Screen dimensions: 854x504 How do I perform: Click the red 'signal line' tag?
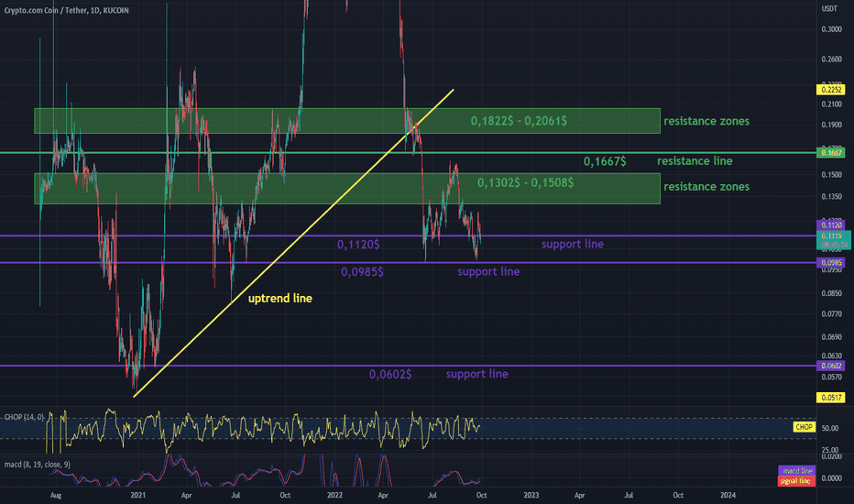click(797, 481)
